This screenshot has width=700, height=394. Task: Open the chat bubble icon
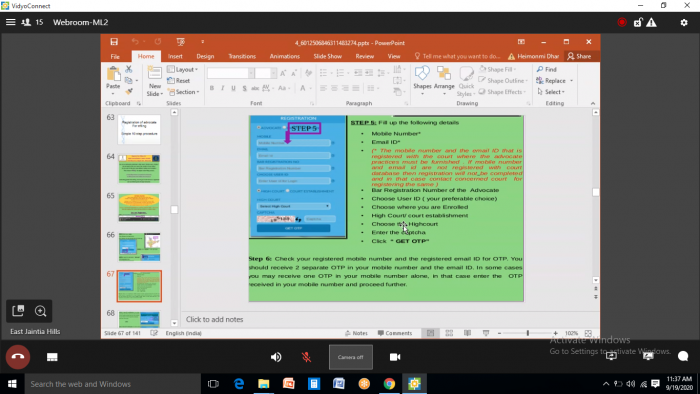point(683,356)
